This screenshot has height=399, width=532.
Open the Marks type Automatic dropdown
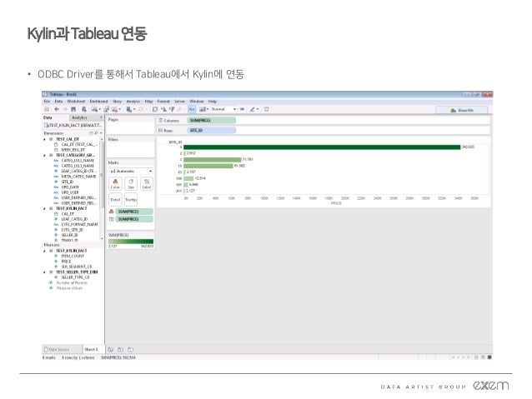coord(131,172)
